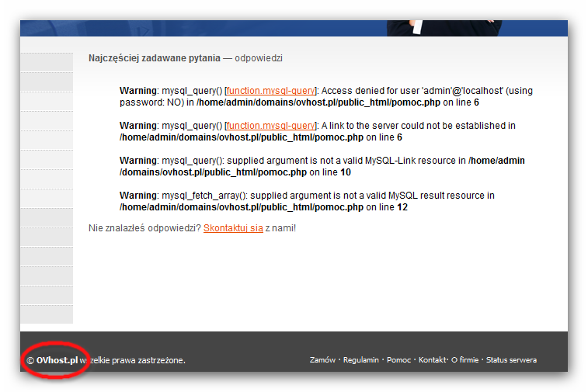Visit the O firmie footer page

point(464,360)
